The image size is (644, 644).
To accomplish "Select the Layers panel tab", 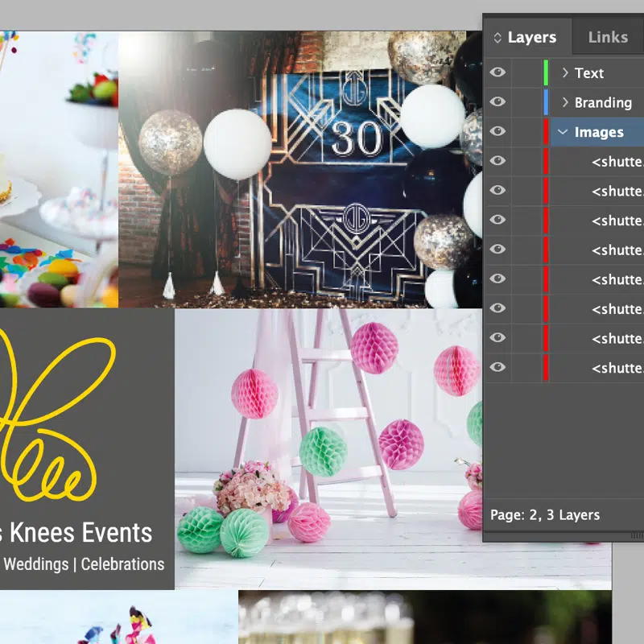I will [531, 37].
